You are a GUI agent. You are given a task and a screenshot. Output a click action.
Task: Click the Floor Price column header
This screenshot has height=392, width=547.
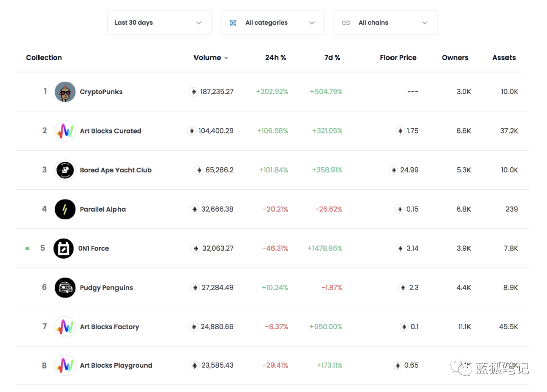[398, 58]
